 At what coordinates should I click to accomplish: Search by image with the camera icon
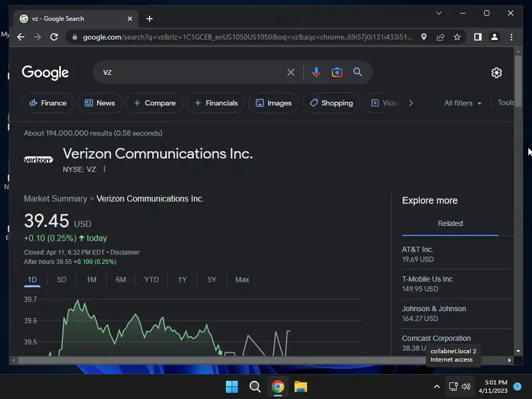[337, 72]
